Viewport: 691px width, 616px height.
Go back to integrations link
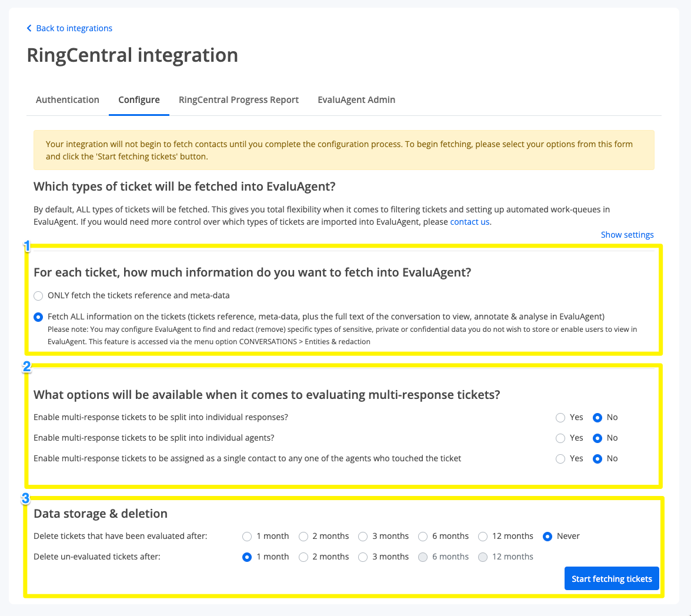click(74, 28)
